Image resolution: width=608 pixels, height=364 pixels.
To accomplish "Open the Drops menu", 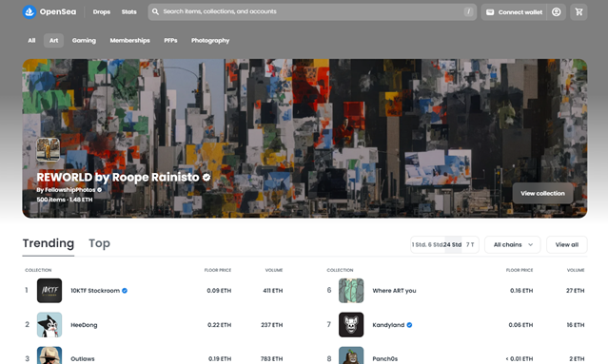I will [102, 12].
